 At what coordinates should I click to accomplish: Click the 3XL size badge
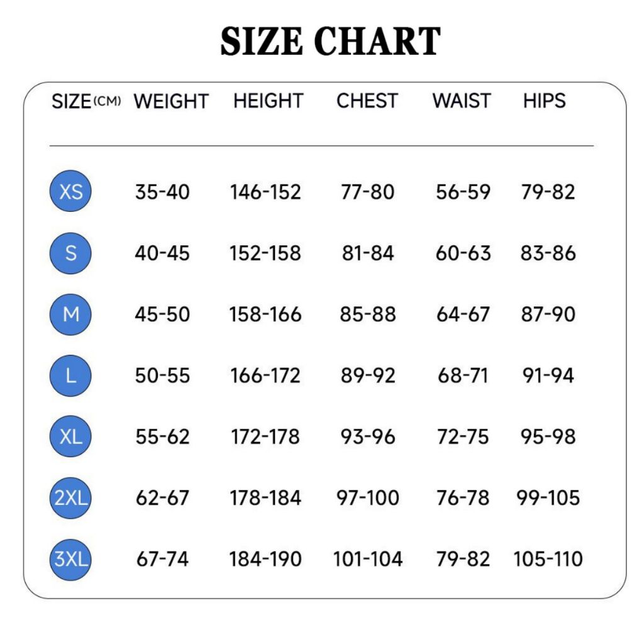[70, 559]
